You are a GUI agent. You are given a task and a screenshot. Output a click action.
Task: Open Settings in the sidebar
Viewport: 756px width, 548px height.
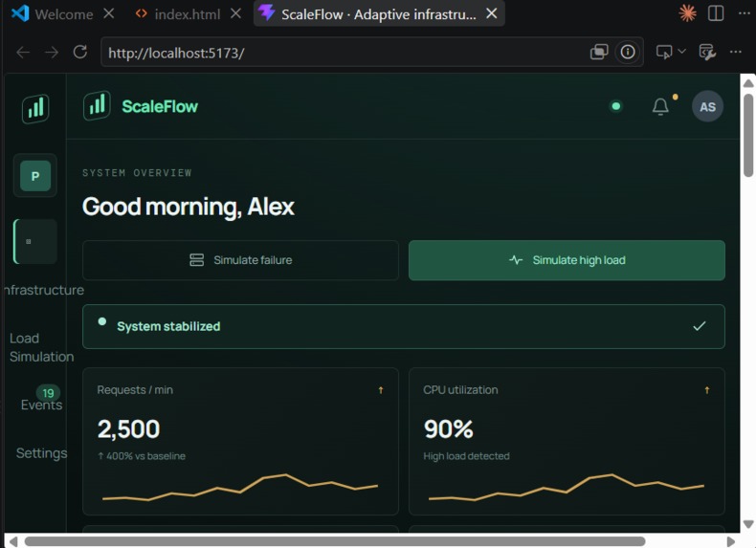41,453
